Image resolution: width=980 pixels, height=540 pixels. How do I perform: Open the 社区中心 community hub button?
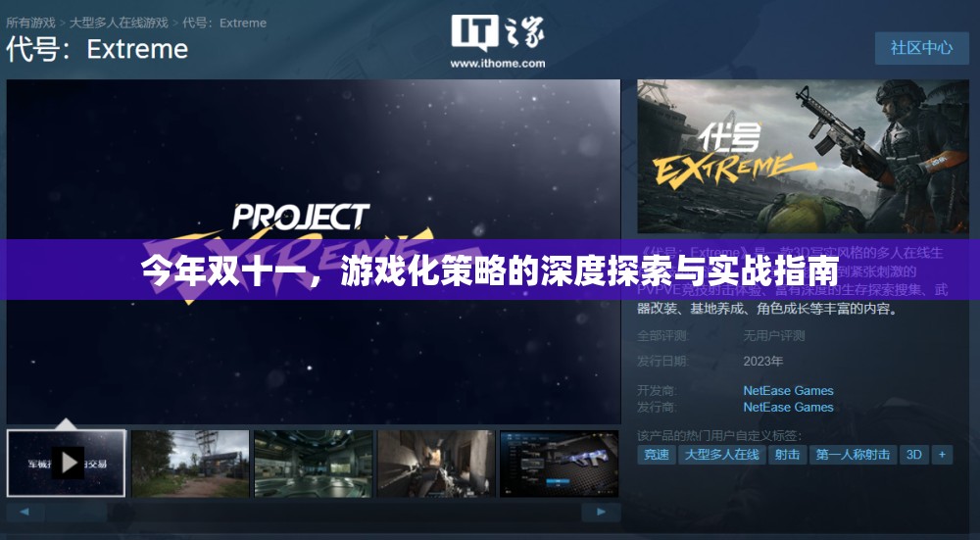(x=921, y=47)
